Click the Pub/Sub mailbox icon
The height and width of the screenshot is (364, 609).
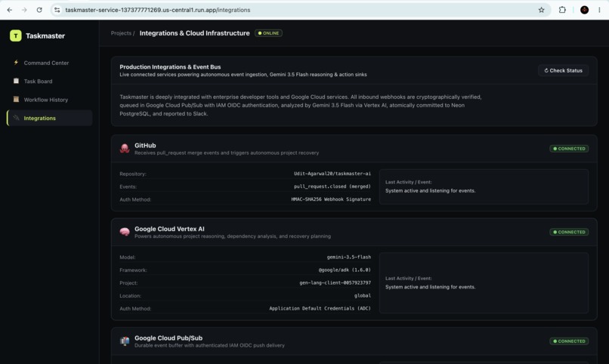pos(125,341)
